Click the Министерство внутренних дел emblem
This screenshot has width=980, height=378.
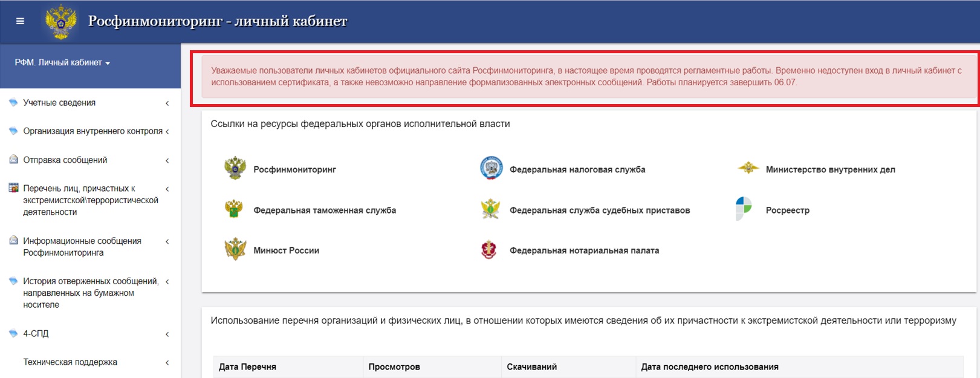point(748,168)
